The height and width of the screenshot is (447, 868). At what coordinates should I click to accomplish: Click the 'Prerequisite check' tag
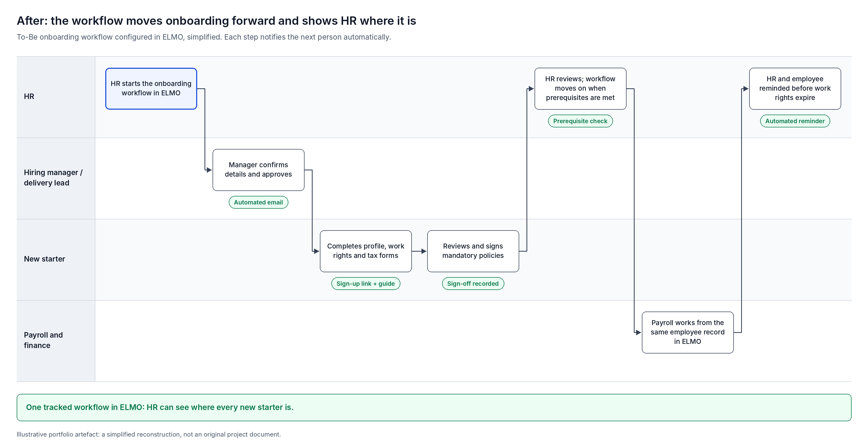580,121
